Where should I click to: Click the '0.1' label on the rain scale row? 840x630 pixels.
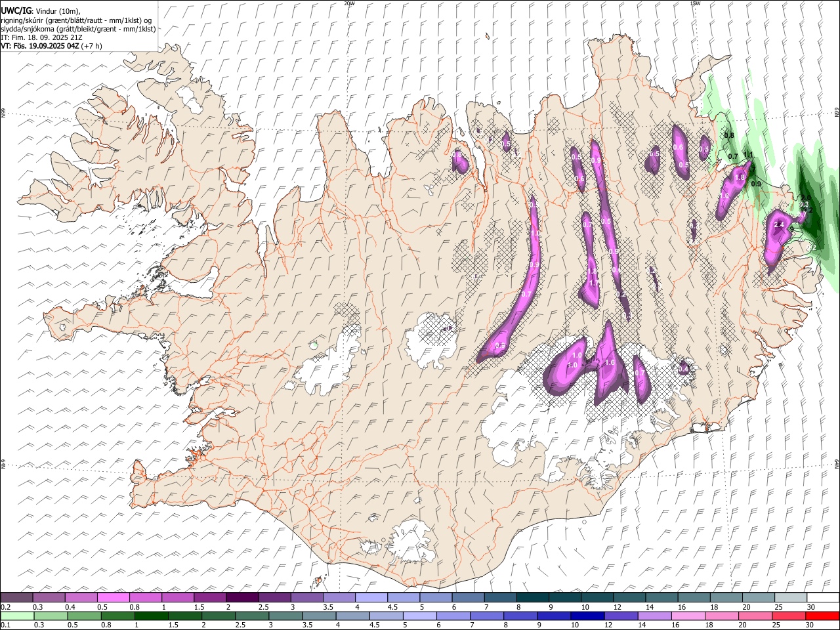tap(5, 625)
